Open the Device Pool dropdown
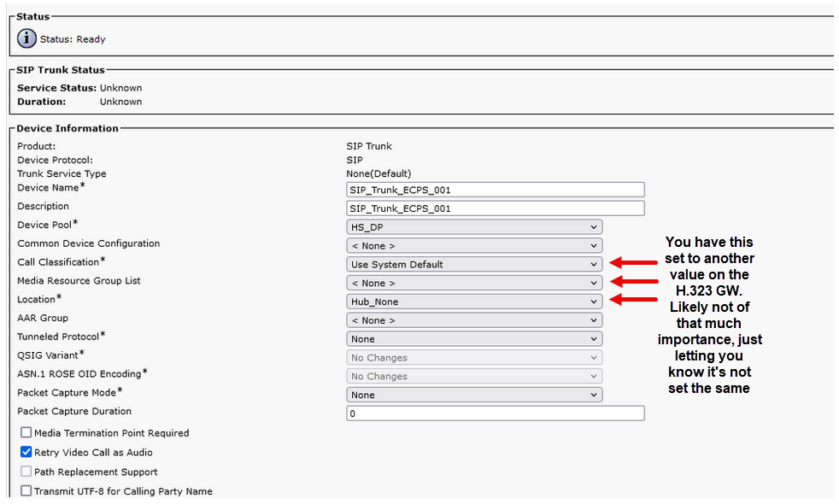Screen dimensions: 839x504 click(474, 227)
